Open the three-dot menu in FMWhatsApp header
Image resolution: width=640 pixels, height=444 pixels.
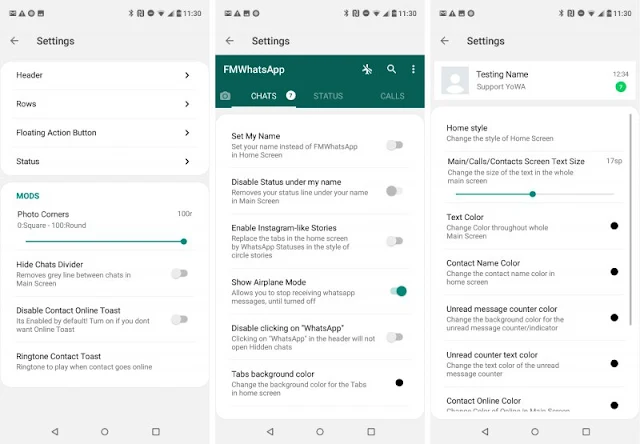pyautogui.click(x=413, y=69)
